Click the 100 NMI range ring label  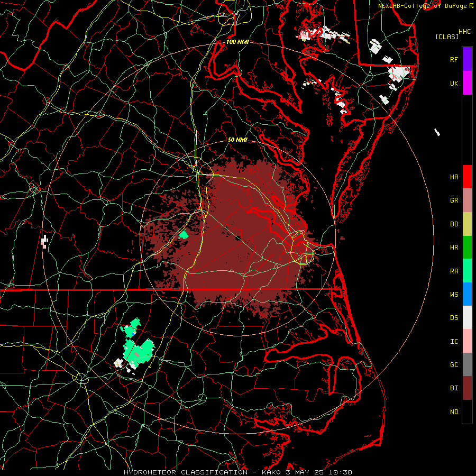tap(237, 42)
